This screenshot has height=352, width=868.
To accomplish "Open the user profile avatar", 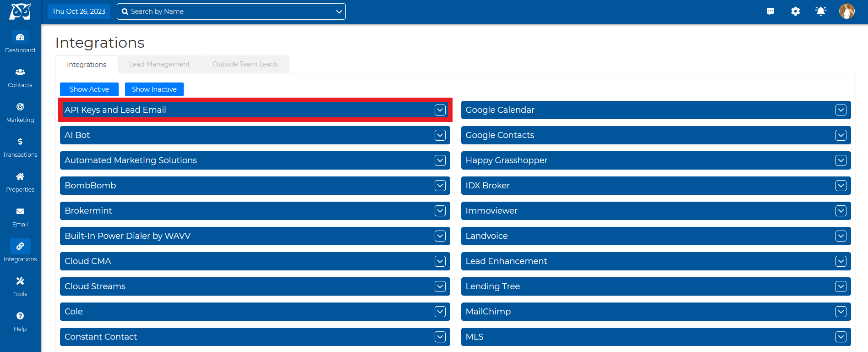I will (x=847, y=11).
